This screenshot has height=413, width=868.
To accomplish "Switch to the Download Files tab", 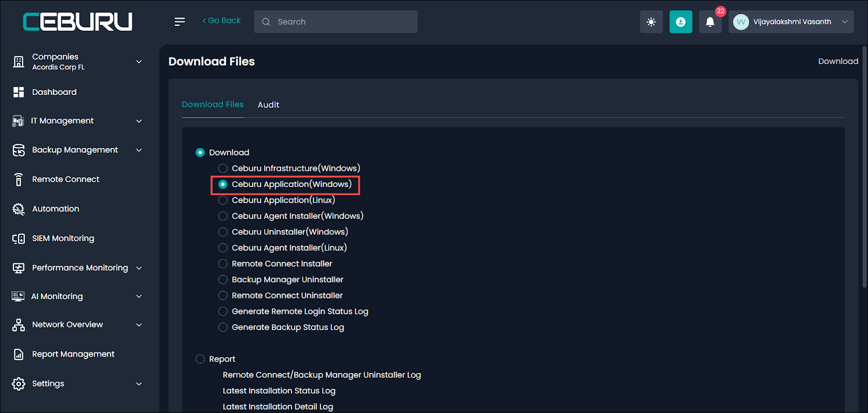I will pyautogui.click(x=213, y=105).
